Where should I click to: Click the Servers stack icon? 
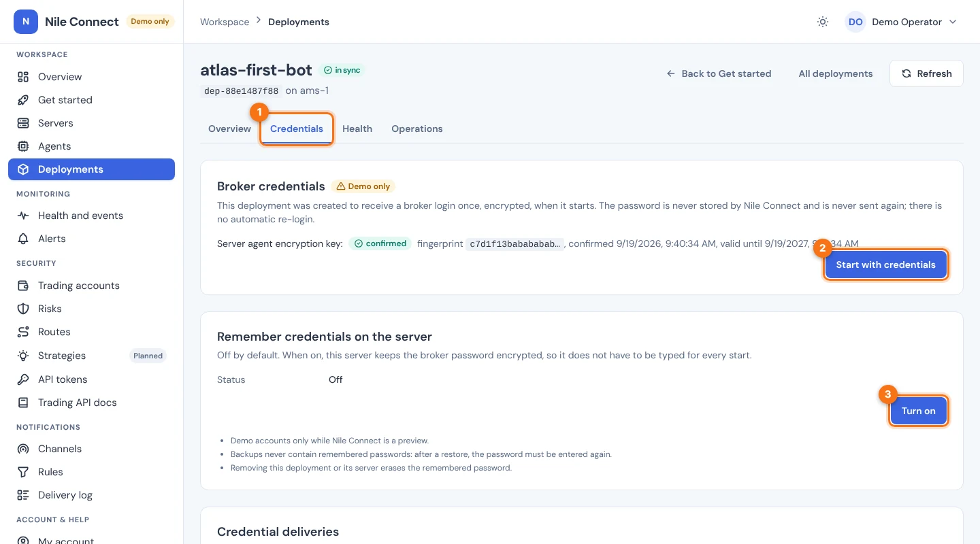[x=23, y=123]
